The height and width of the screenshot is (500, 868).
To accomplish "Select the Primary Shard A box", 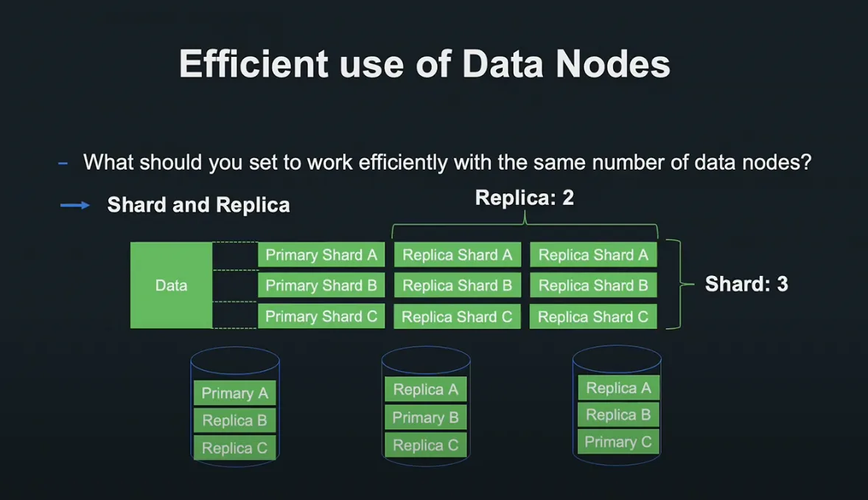I will [321, 254].
